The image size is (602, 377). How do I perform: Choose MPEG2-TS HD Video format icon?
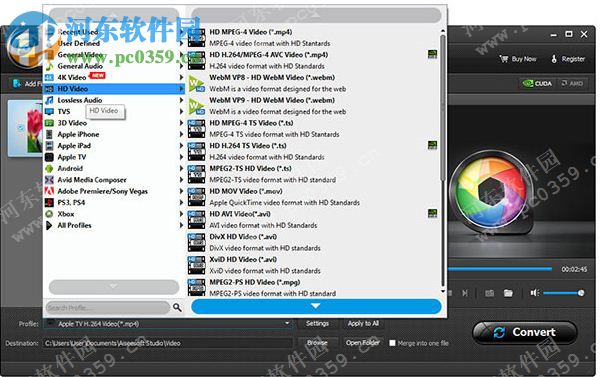pos(196,174)
